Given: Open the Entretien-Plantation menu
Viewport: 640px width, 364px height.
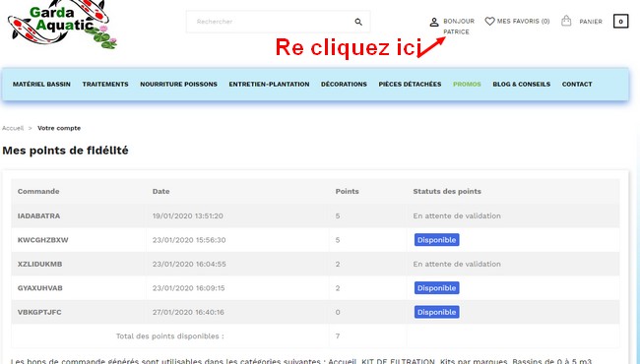Looking at the screenshot, I should click(x=269, y=84).
